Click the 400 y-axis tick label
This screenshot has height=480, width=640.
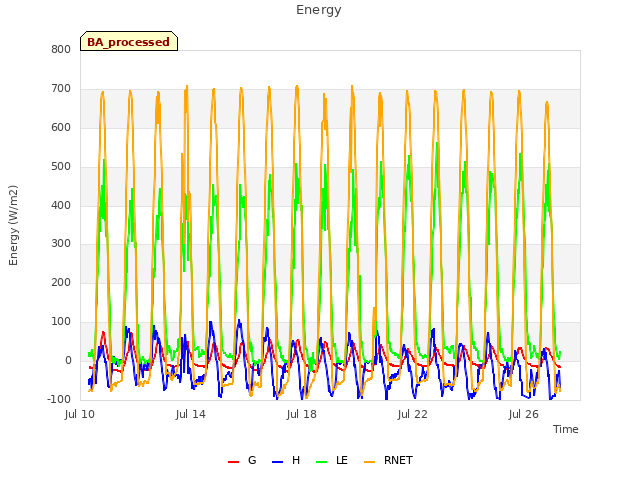point(61,205)
